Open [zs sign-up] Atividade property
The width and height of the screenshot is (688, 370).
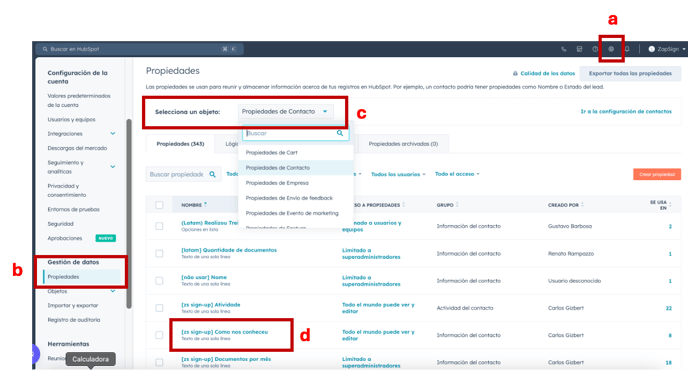[x=211, y=305]
